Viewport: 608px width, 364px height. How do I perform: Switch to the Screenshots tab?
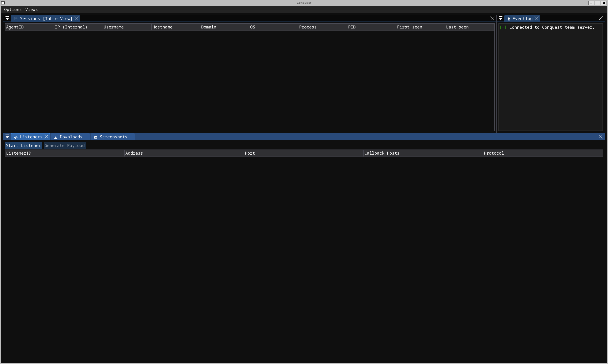(x=113, y=137)
